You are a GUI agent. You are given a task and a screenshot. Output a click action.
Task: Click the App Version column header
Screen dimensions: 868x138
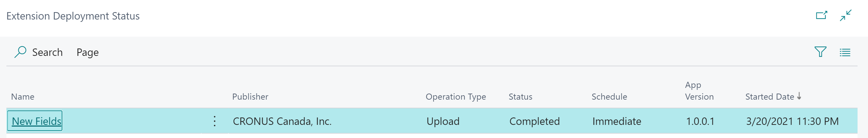[699, 91]
